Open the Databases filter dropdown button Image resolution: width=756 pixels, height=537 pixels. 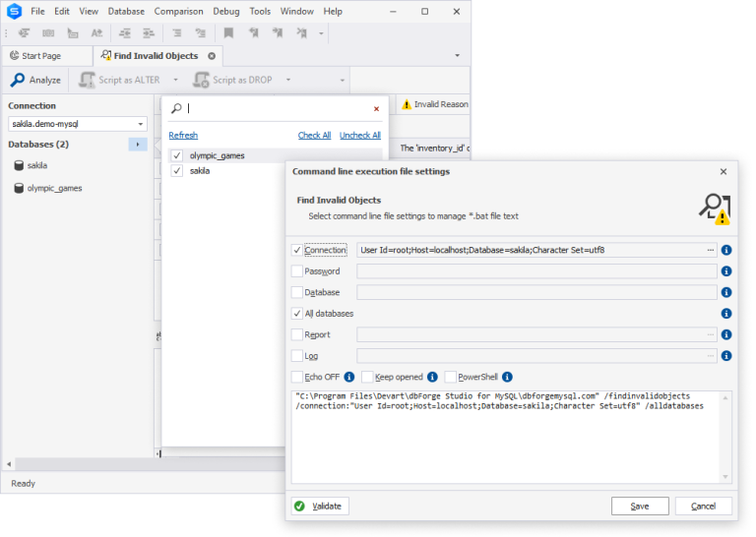click(138, 145)
